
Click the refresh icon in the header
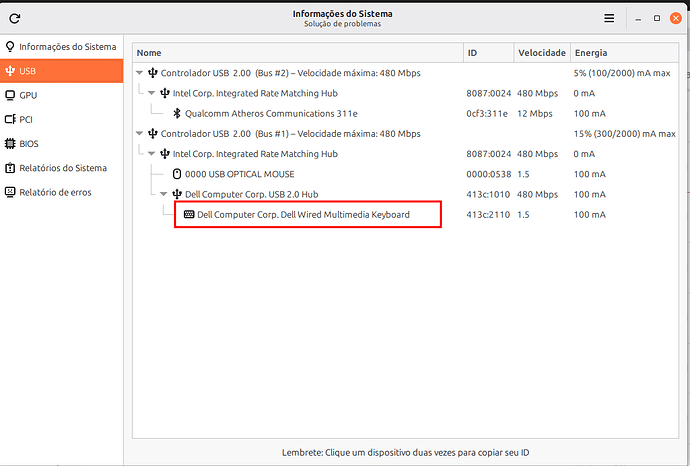[x=15, y=18]
